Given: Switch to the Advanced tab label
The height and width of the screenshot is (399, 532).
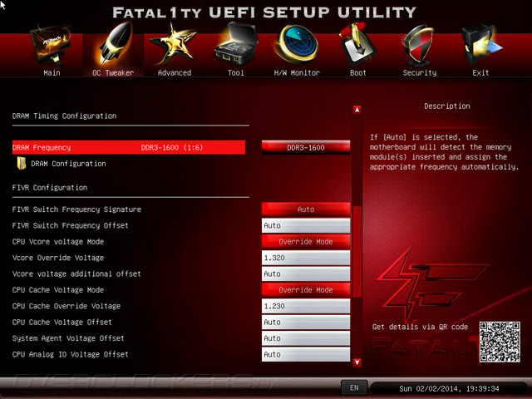Looking at the screenshot, I should [175, 72].
